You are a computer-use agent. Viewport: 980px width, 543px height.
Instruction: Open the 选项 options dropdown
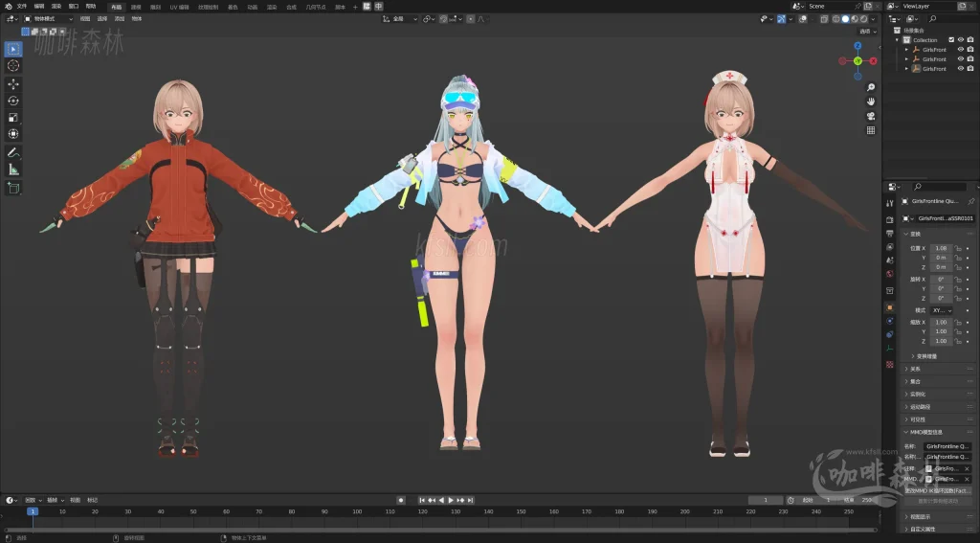[868, 32]
